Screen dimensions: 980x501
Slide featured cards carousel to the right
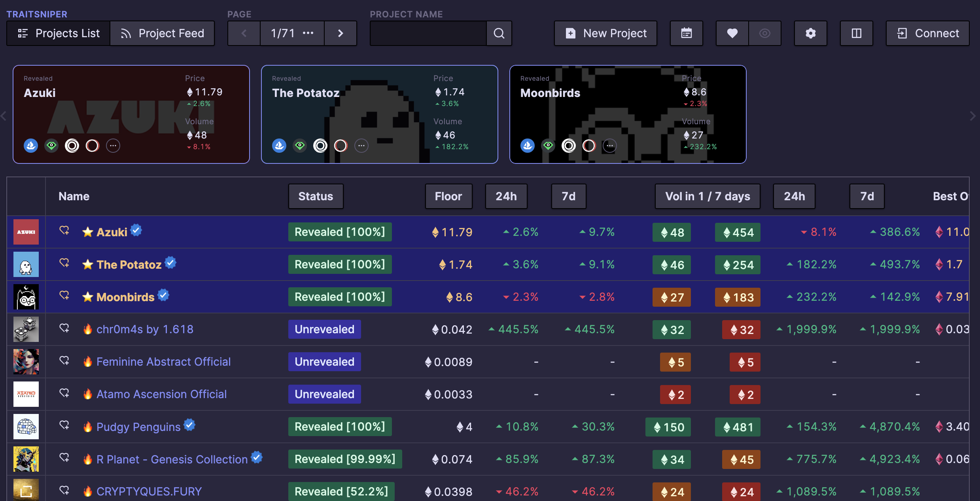coord(972,116)
